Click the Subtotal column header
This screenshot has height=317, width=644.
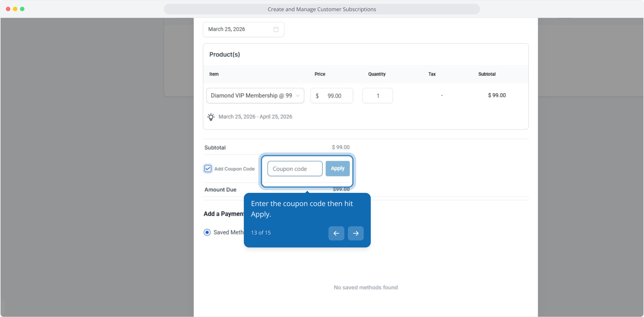pyautogui.click(x=487, y=74)
